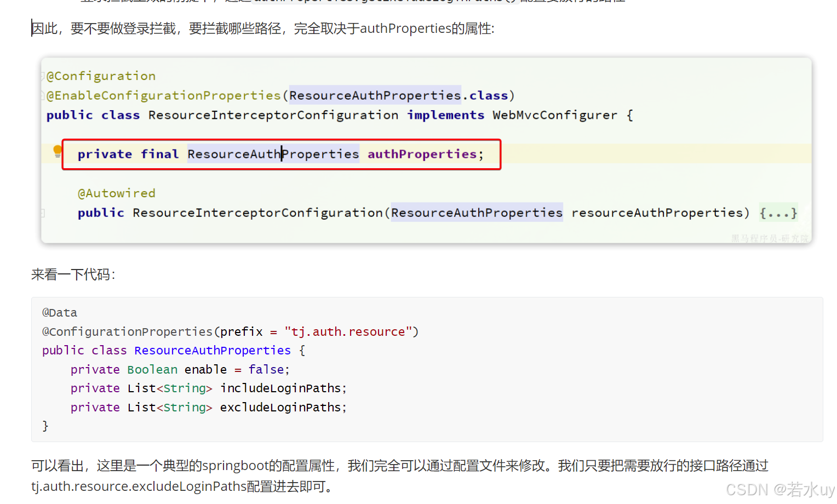
Task: Click the excludeLoginPaths field
Action: click(280, 408)
